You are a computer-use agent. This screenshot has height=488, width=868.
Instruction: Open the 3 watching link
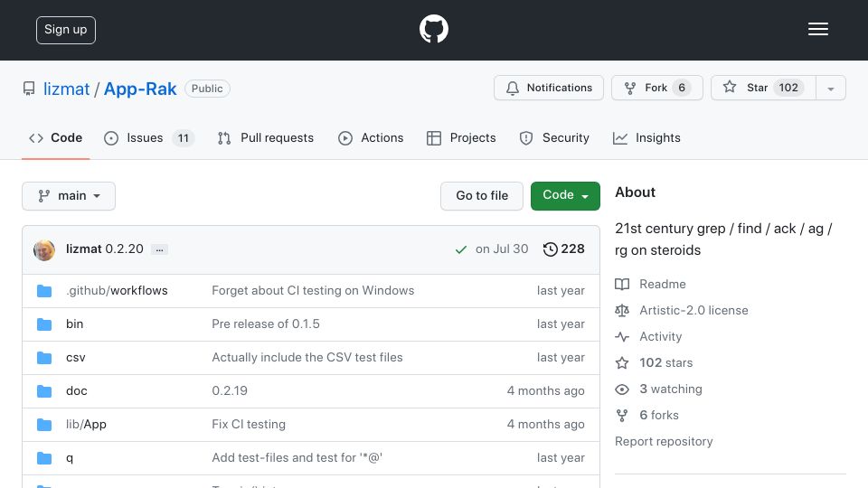(670, 389)
